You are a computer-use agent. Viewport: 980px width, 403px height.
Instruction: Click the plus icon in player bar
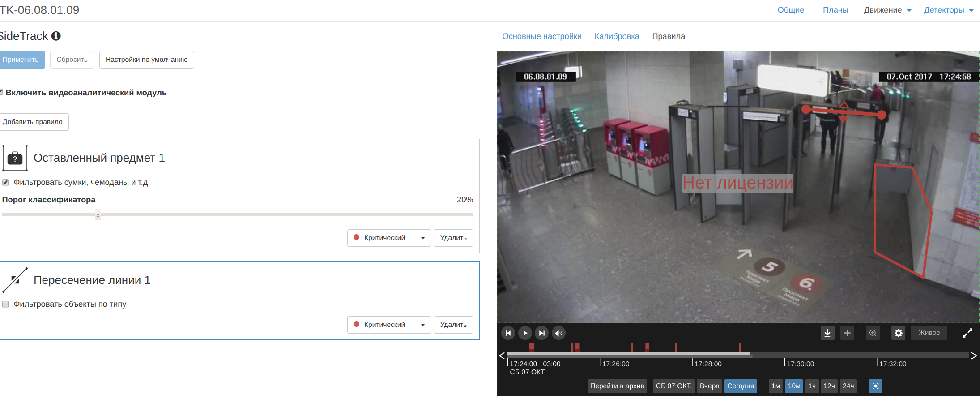click(x=847, y=333)
